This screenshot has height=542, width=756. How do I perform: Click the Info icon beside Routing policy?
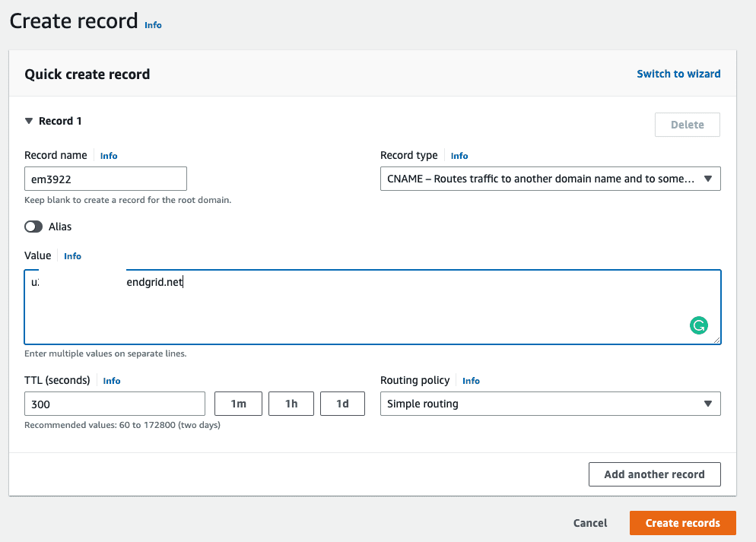(x=471, y=381)
